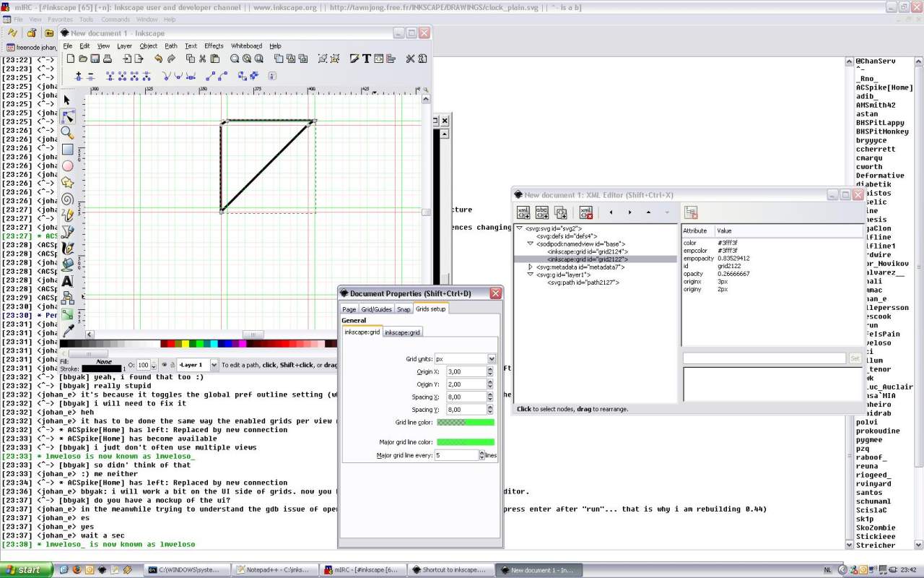The image size is (924, 578).
Task: Pick the Dropper color picker tool
Action: [67, 330]
